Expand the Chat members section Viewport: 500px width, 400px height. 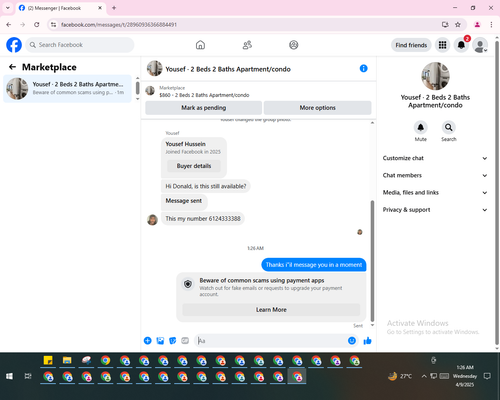point(435,175)
